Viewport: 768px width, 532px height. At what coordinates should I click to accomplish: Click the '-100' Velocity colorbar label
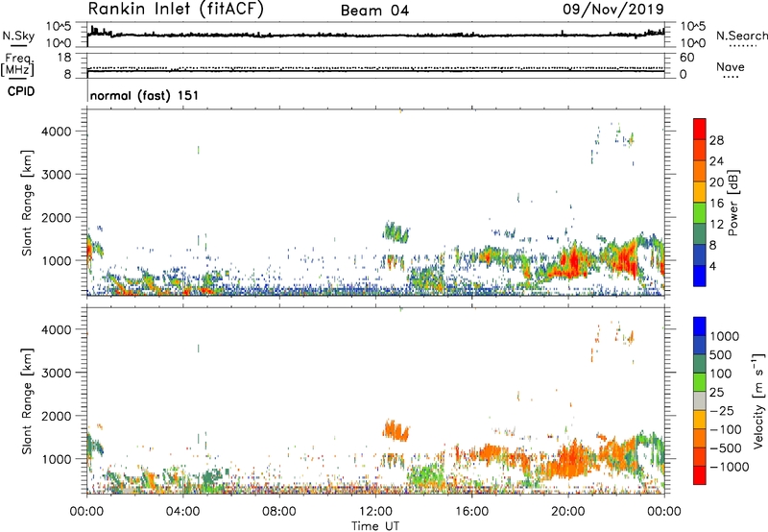pos(726,429)
